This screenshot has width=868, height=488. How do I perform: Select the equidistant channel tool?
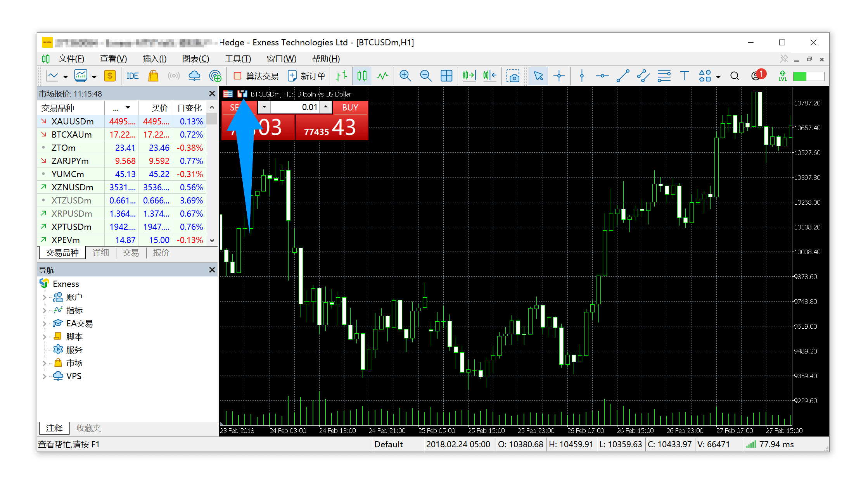pyautogui.click(x=643, y=76)
